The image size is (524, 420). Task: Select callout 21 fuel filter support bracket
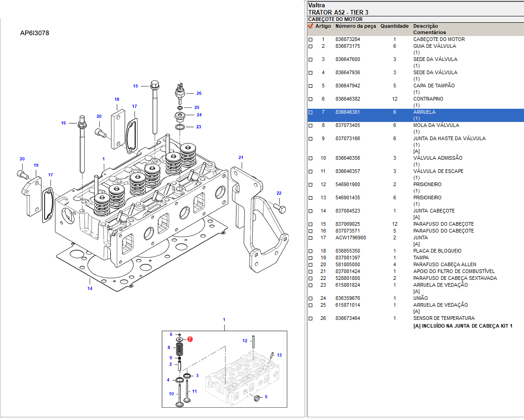coord(241,157)
